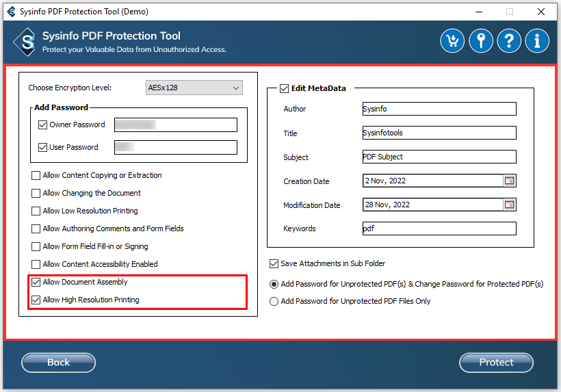This screenshot has height=392, width=561.
Task: Check Allow Content Accessibility Enabled
Action: [x=36, y=264]
